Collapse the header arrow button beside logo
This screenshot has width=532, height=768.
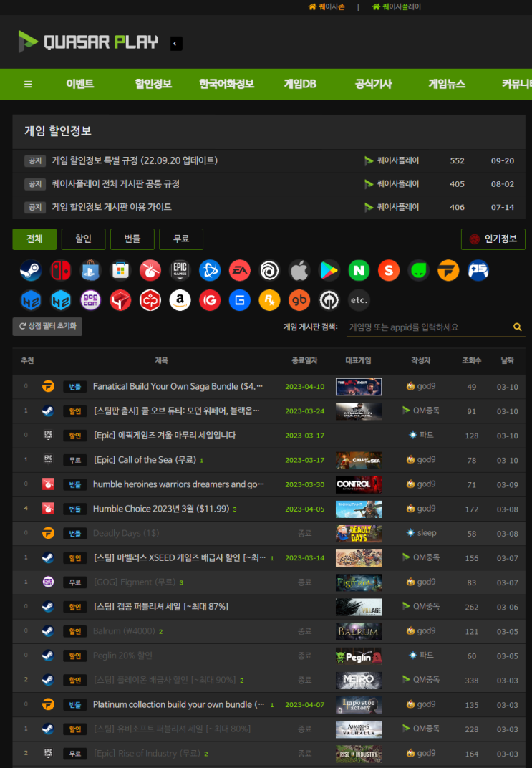coord(175,43)
